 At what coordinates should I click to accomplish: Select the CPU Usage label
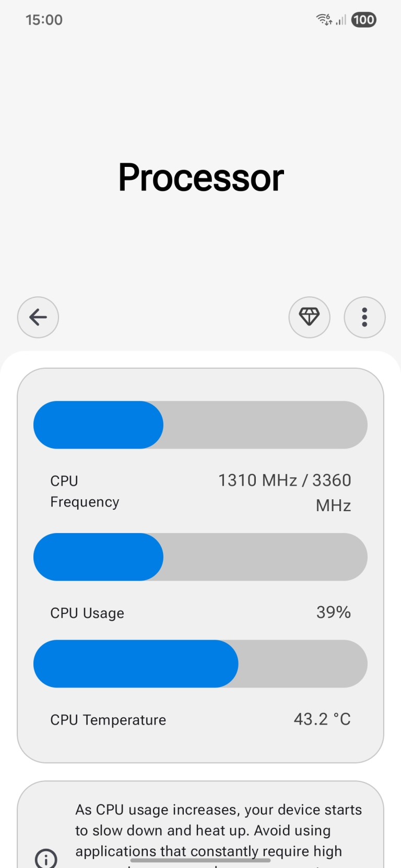tap(87, 613)
